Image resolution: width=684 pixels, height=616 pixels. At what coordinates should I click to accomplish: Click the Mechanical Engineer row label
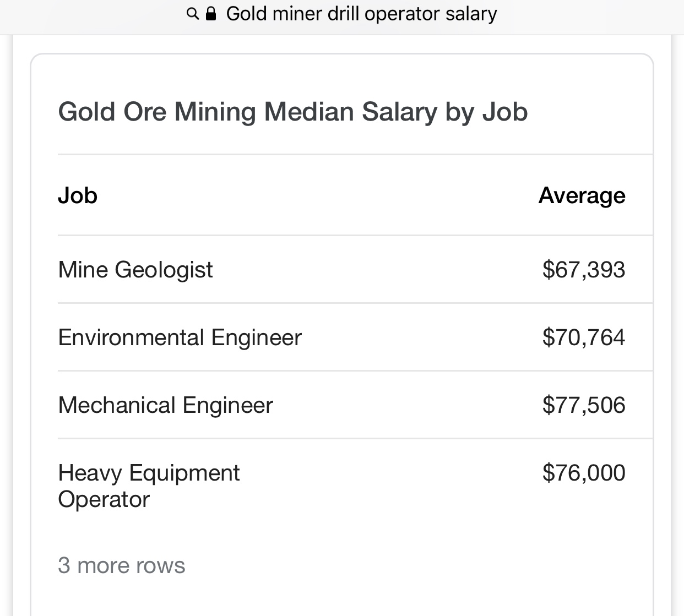click(166, 405)
